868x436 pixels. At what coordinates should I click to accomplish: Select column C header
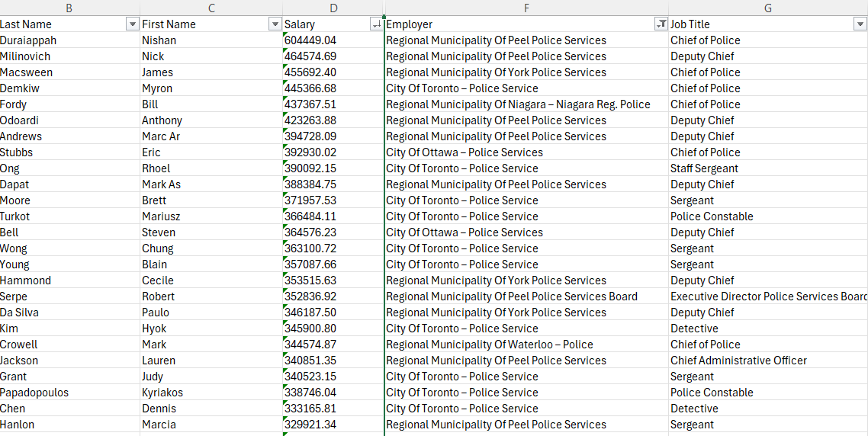[211, 8]
